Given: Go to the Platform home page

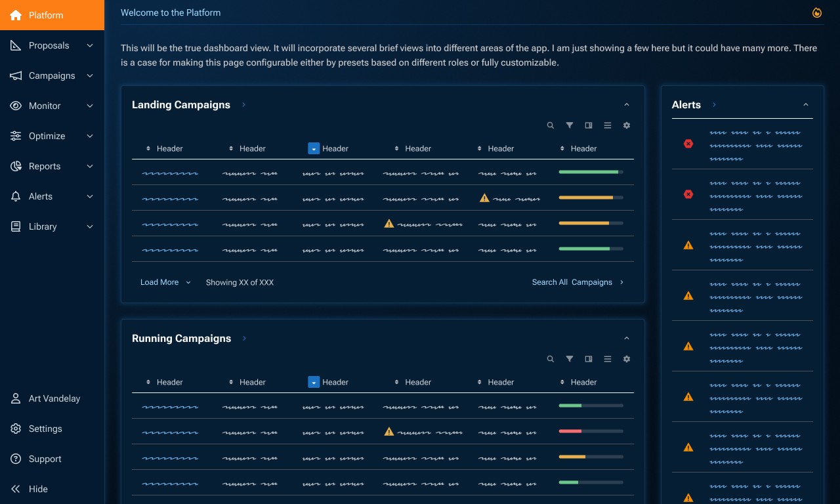Looking at the screenshot, I should pos(52,15).
